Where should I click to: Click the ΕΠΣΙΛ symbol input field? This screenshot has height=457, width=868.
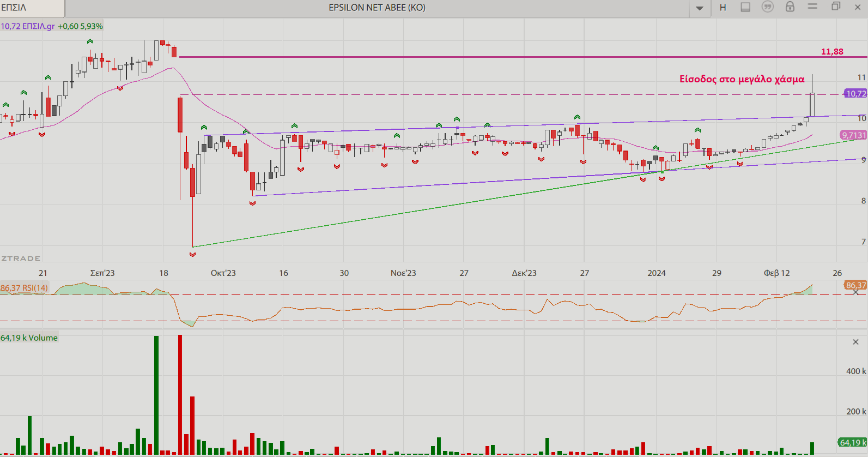click(32, 8)
